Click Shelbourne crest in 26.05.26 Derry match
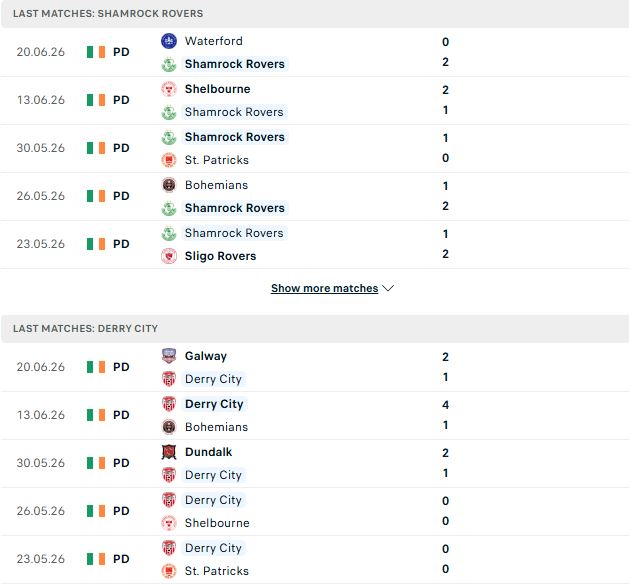The width and height of the screenshot is (629, 584). pyautogui.click(x=169, y=523)
